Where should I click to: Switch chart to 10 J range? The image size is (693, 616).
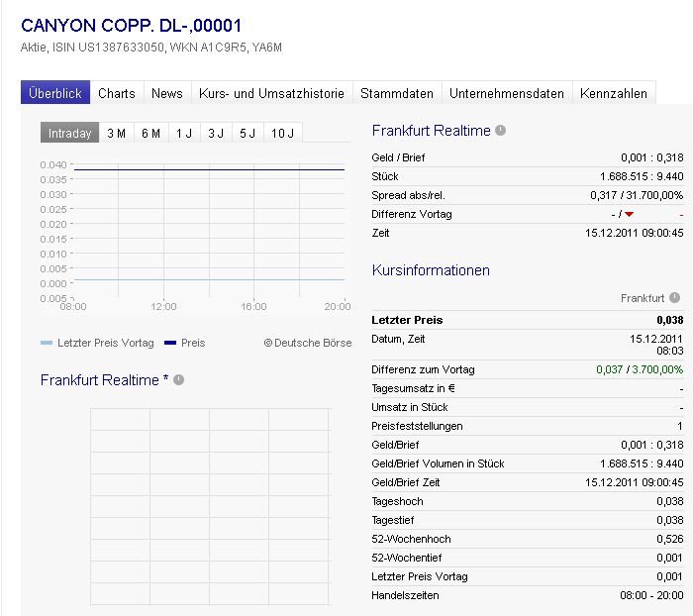tap(282, 134)
